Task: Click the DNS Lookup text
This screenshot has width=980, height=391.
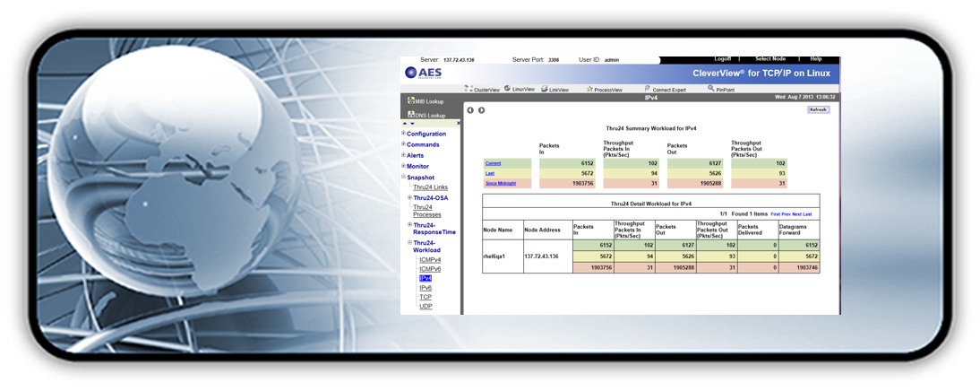Action: 431,116
